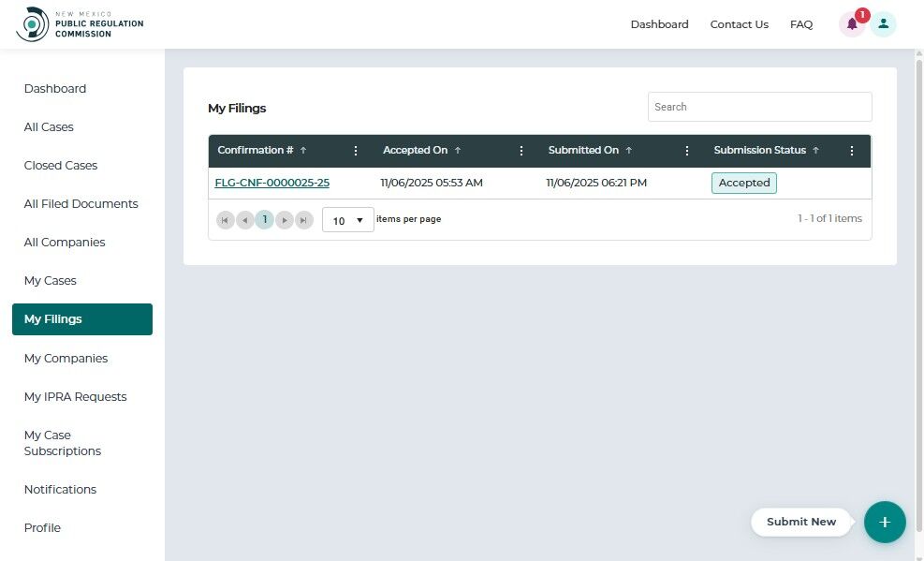The image size is (924, 561).
Task: Open My Cases in the sidebar
Action: (51, 281)
